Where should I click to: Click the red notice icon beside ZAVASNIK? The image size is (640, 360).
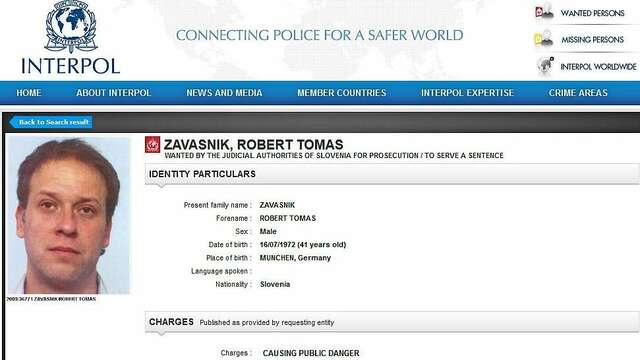click(x=153, y=144)
